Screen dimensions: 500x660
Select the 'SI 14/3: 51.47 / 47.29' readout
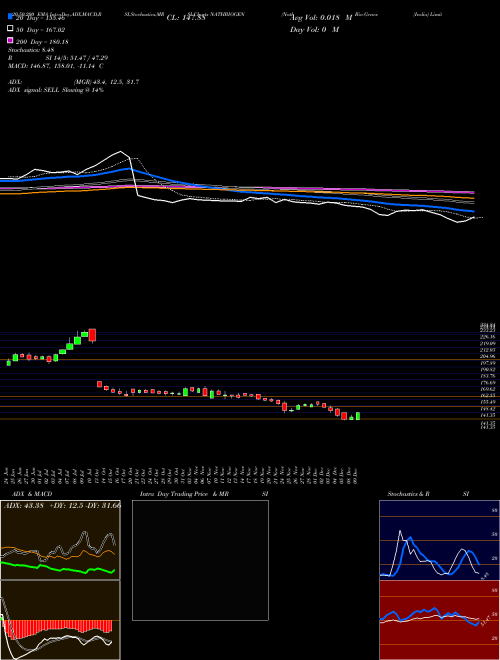(76, 57)
